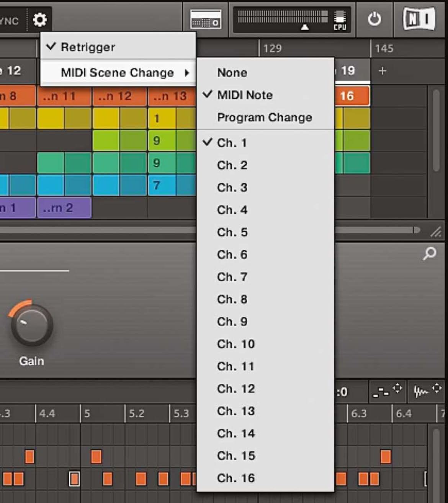Choose Ch. 16 from the channel list
Image resolution: width=448 pixels, height=503 pixels.
[x=265, y=478]
